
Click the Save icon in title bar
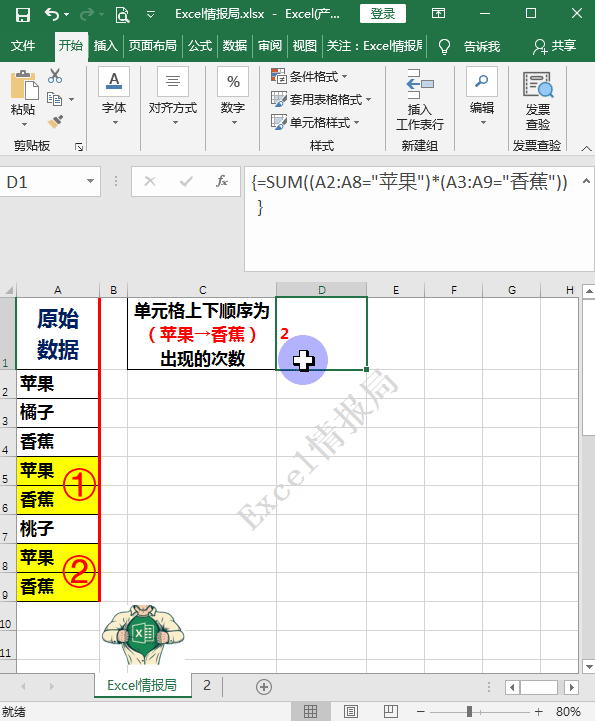click(x=23, y=15)
